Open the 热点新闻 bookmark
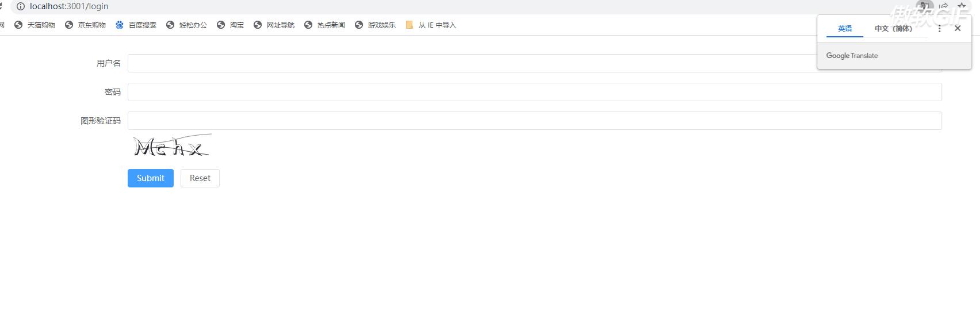This screenshot has width=980, height=334. tap(324, 25)
